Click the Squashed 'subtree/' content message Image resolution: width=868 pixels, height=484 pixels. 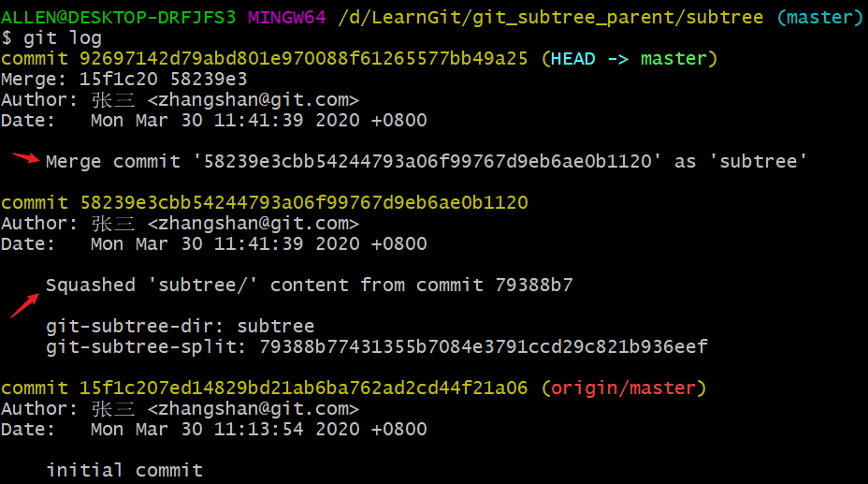(x=310, y=286)
